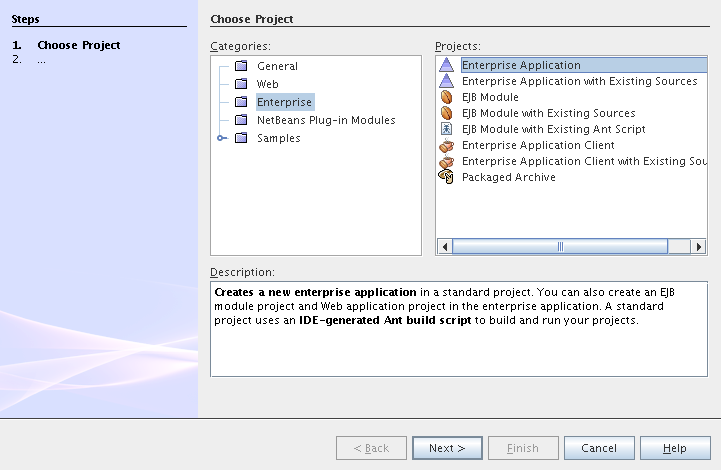Select Enterprise Application Client with Existing Sources
The width and height of the screenshot is (721, 470).
583,161
